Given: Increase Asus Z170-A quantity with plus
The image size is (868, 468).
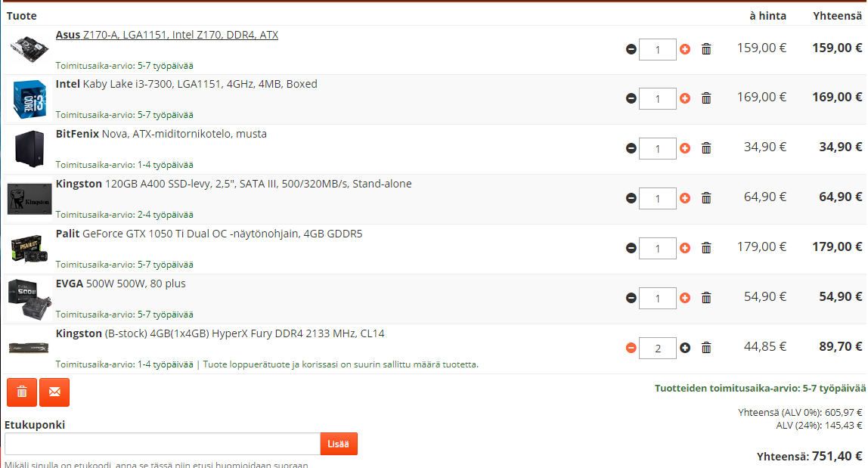Looking at the screenshot, I should click(x=685, y=49).
